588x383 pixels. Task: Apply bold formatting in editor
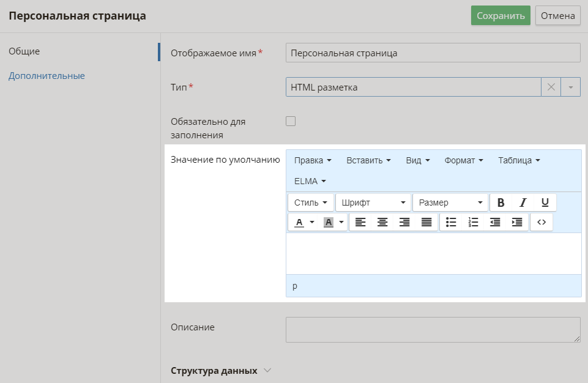click(x=501, y=203)
